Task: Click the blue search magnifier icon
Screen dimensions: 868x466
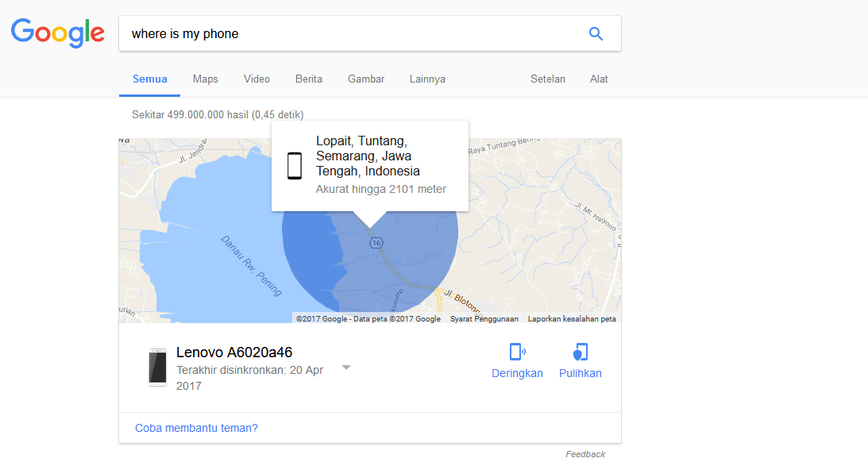Action: [x=596, y=34]
